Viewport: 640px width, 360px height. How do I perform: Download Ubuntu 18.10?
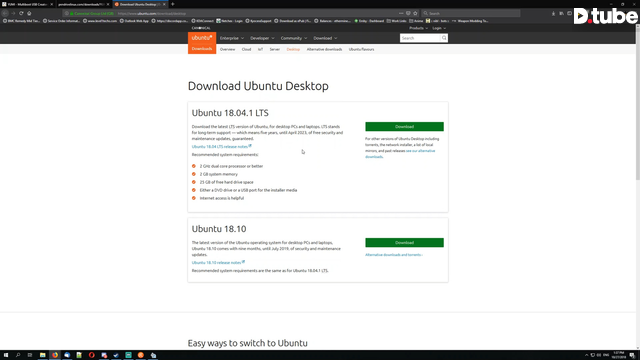[404, 242]
